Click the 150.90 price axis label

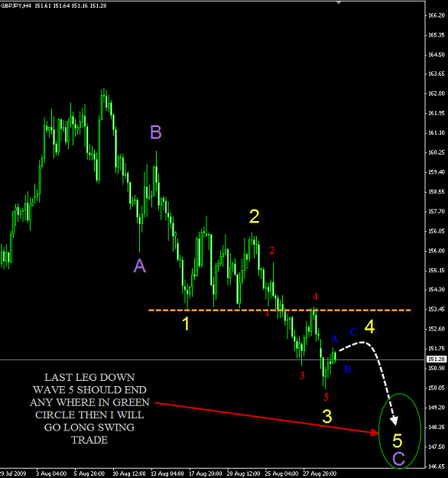coord(437,369)
